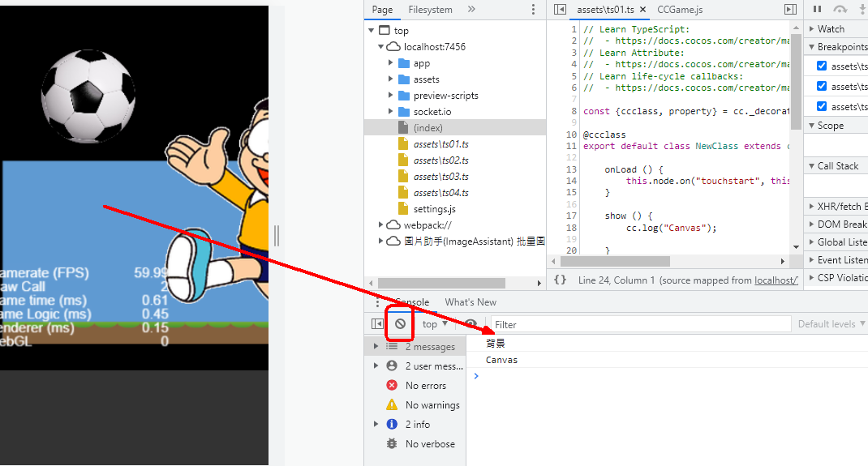This screenshot has height=466, width=868.
Task: Step over next function call
Action: click(840, 10)
